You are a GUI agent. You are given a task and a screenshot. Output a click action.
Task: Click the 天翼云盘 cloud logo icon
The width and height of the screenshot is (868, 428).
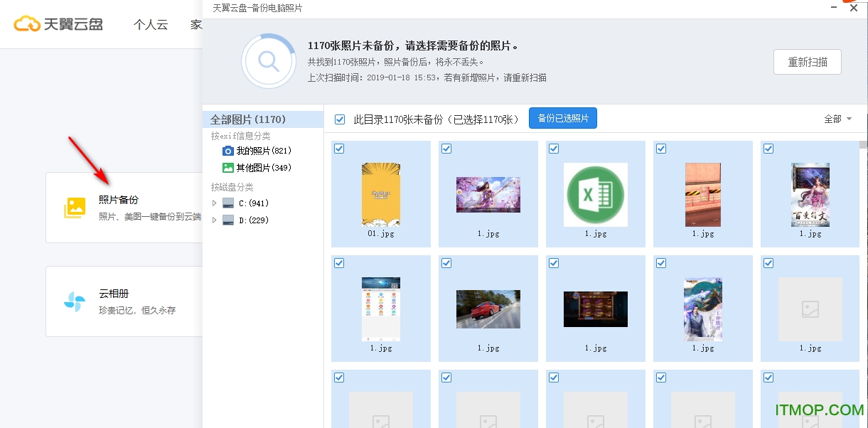click(27, 24)
